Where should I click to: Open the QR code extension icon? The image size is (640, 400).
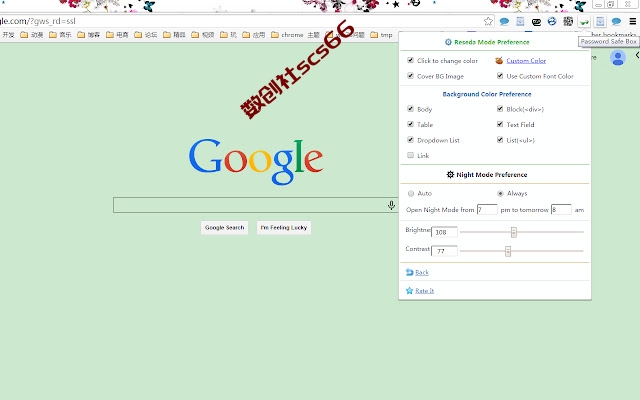tap(568, 21)
